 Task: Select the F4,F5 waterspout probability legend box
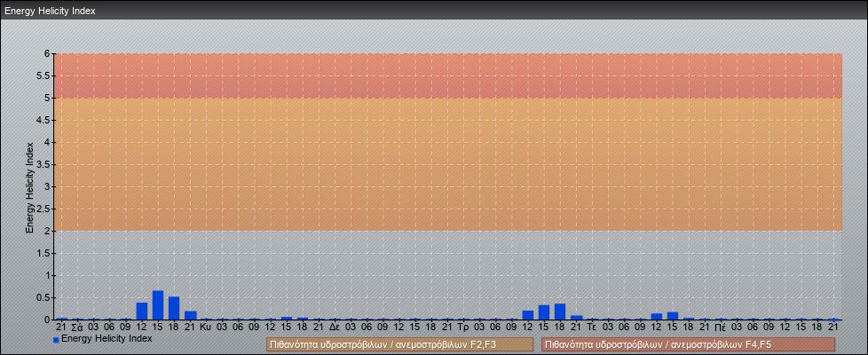click(688, 344)
